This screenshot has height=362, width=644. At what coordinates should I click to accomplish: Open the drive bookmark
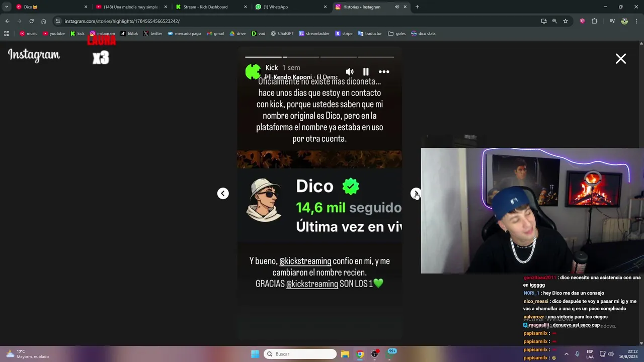(x=238, y=34)
